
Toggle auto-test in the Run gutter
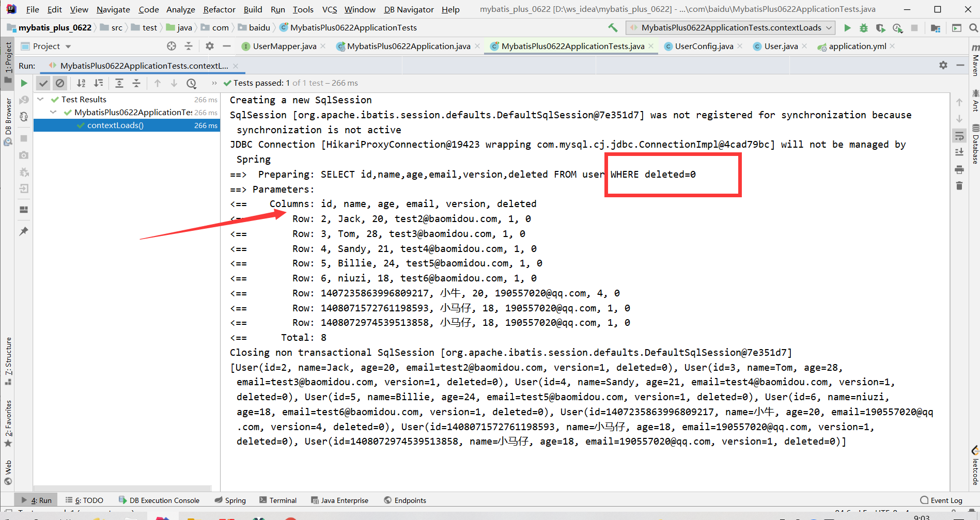click(x=24, y=117)
